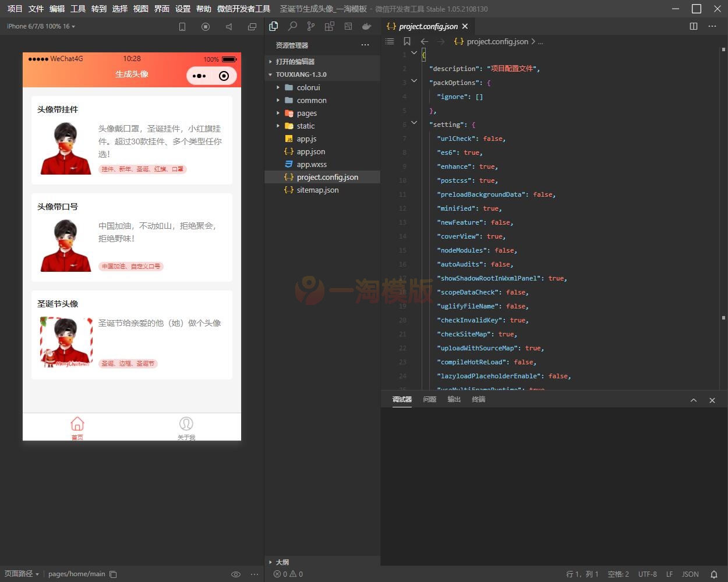This screenshot has width=728, height=582.
Task: Click the notification bell in status bar
Action: (713, 574)
